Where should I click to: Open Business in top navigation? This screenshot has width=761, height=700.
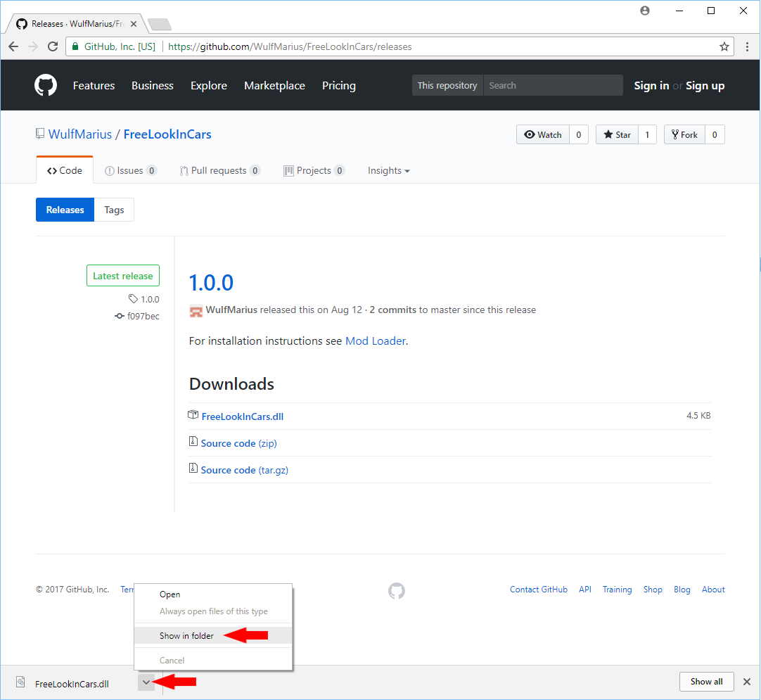(x=153, y=85)
